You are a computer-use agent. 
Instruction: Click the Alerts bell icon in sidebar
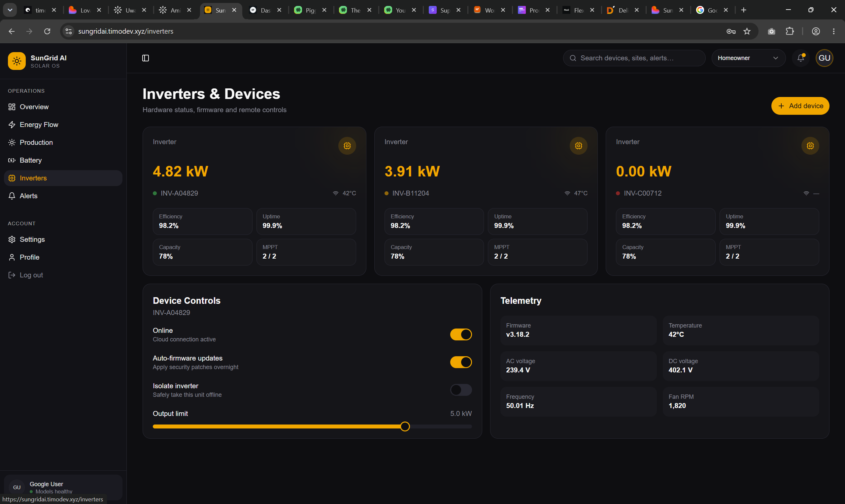click(x=12, y=196)
